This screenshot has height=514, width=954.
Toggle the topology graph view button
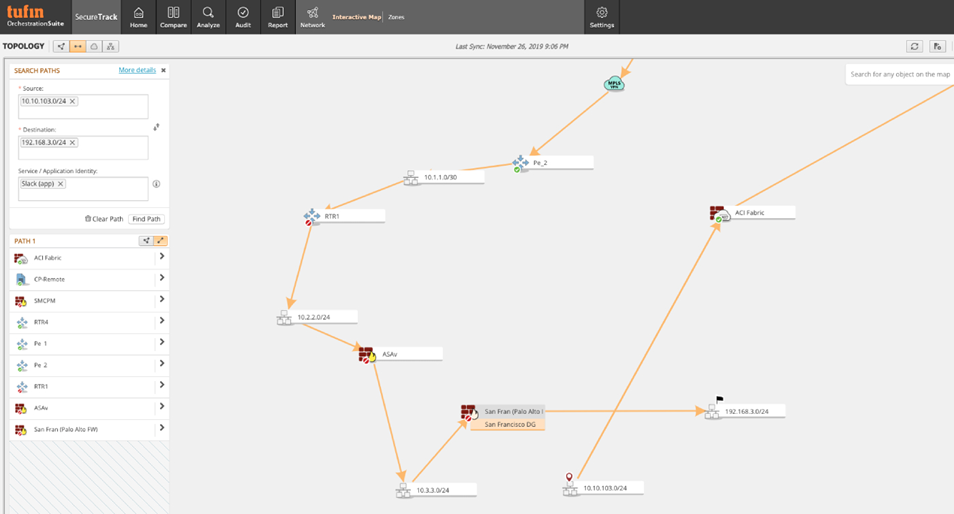[x=61, y=46]
